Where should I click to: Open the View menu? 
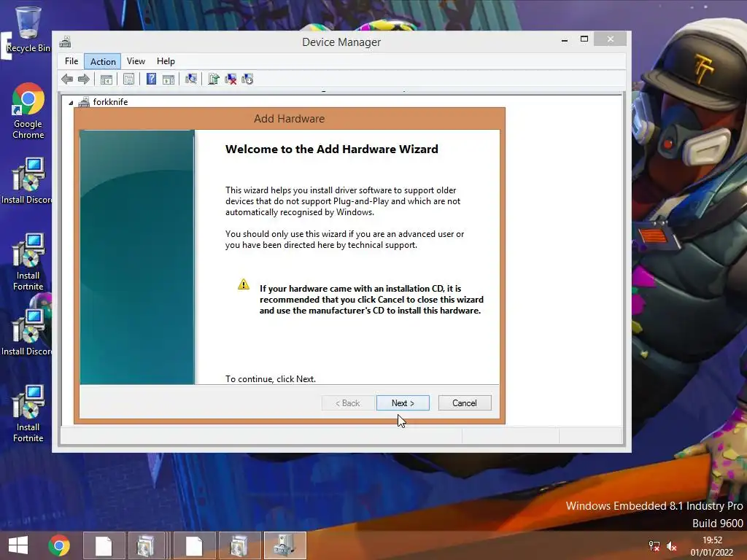point(136,61)
